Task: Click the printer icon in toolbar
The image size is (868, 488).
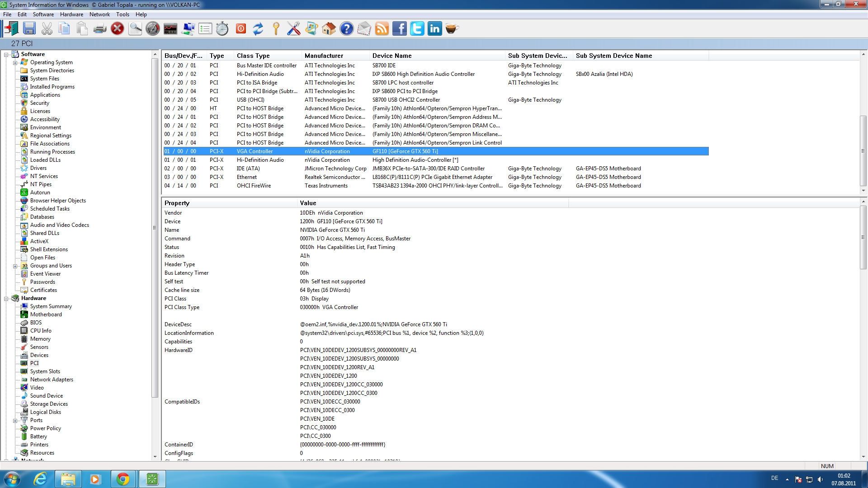Action: coord(99,29)
